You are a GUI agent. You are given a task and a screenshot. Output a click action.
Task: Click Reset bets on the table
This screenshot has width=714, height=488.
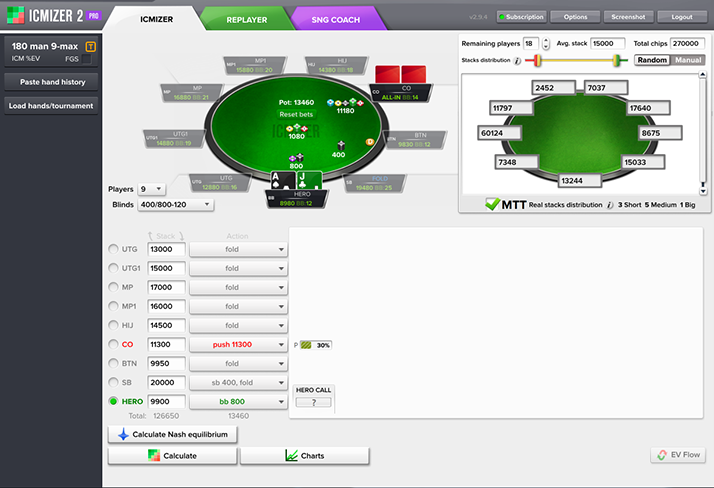click(x=296, y=114)
